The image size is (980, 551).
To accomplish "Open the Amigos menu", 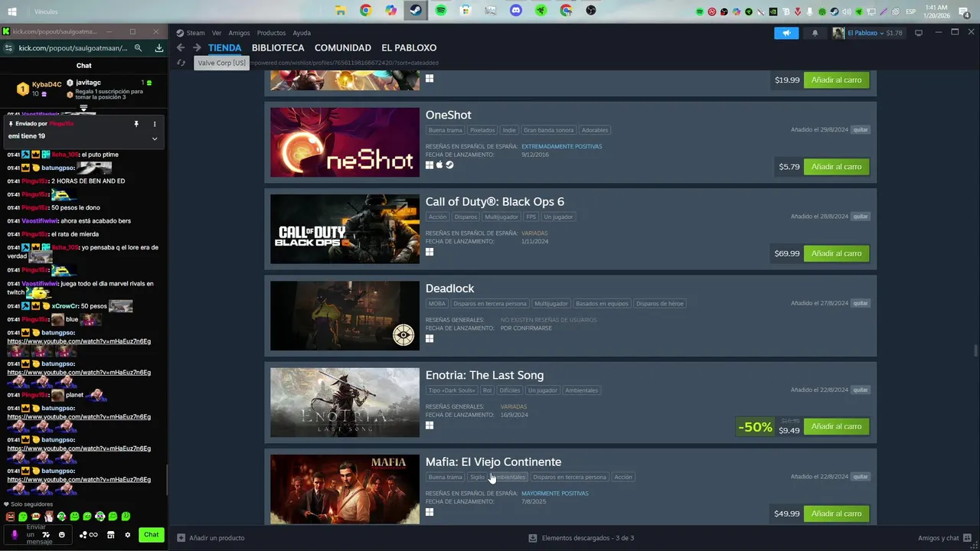I will 239,33.
